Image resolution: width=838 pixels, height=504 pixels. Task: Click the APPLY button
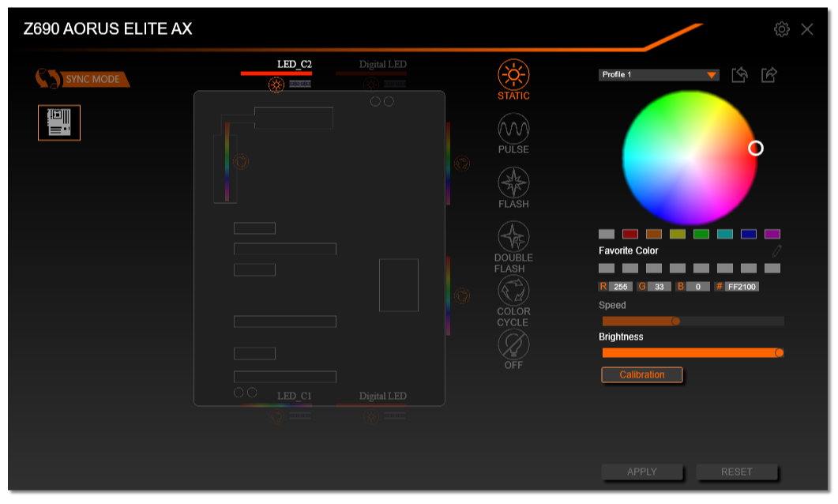click(x=642, y=472)
